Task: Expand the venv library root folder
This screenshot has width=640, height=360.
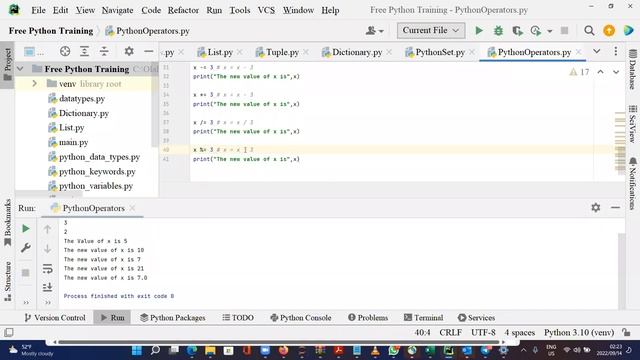Action: [x=35, y=84]
